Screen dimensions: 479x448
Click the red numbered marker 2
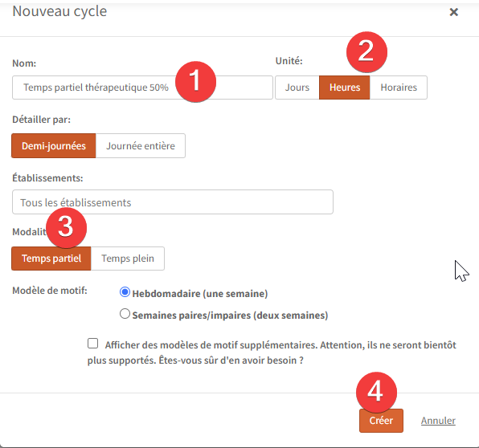pyautogui.click(x=366, y=52)
